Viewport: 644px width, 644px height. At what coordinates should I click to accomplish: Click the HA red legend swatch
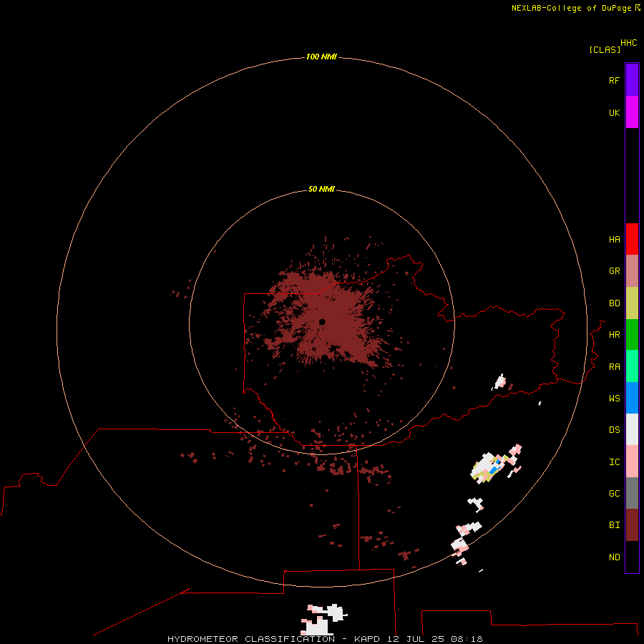click(x=632, y=239)
